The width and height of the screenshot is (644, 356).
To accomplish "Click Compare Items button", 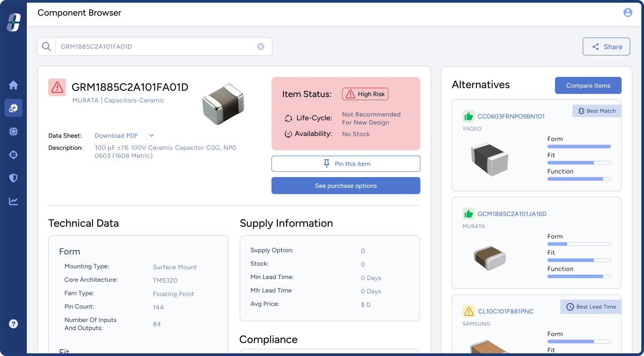I will pos(588,85).
